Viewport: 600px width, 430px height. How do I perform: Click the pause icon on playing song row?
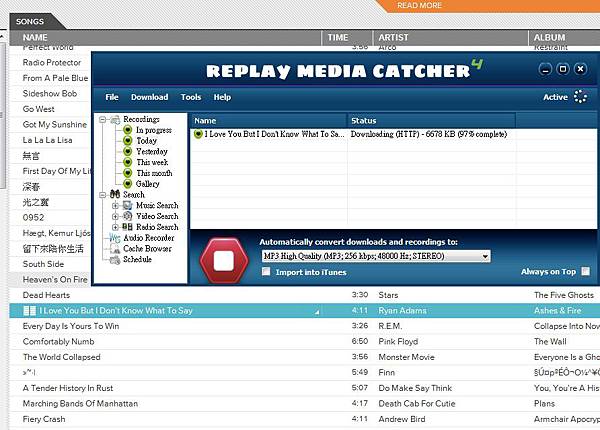(29, 311)
